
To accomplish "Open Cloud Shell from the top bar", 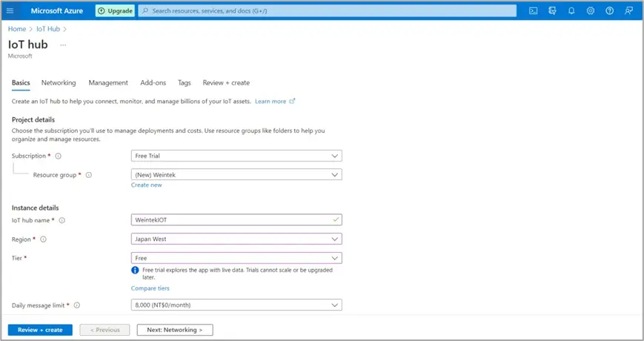I will (533, 10).
